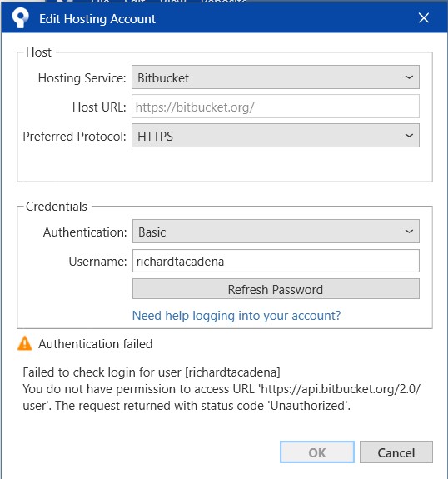Open the Preferred Protocol dropdown showing HTTPS
Viewport: 448px width, 479px height.
(275, 136)
